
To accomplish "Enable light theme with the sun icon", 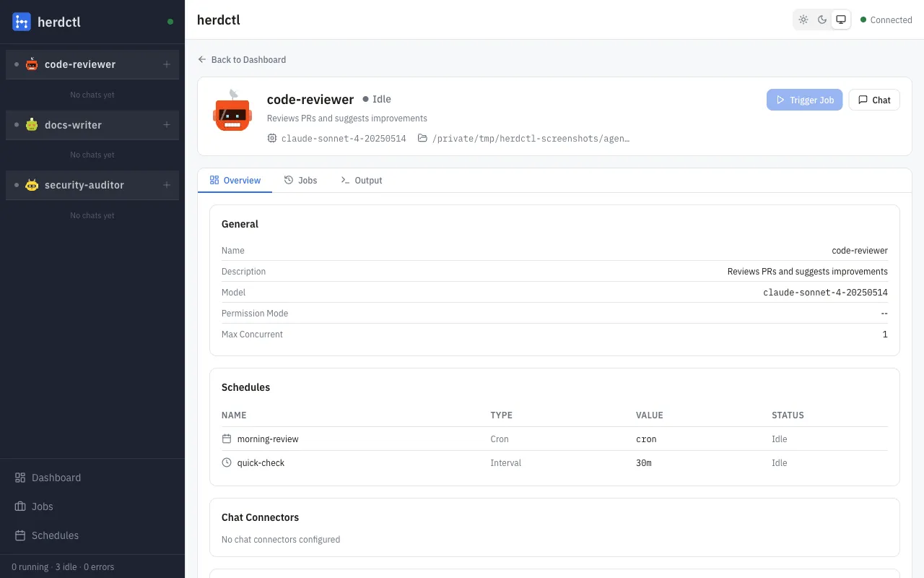I will coord(803,20).
